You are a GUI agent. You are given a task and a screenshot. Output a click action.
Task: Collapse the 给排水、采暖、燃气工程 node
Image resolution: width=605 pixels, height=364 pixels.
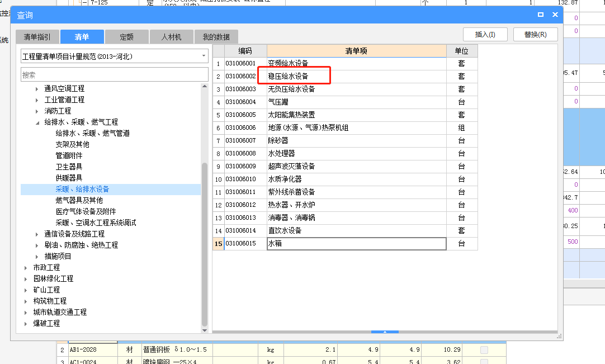tap(37, 123)
